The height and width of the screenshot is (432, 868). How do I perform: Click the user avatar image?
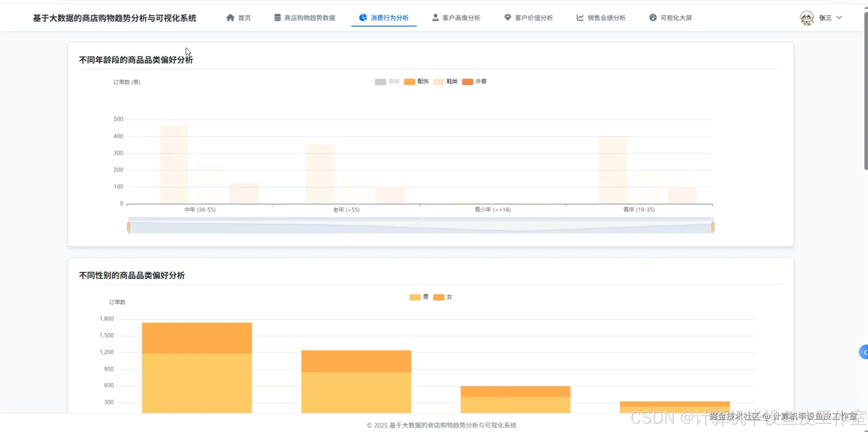(x=807, y=18)
